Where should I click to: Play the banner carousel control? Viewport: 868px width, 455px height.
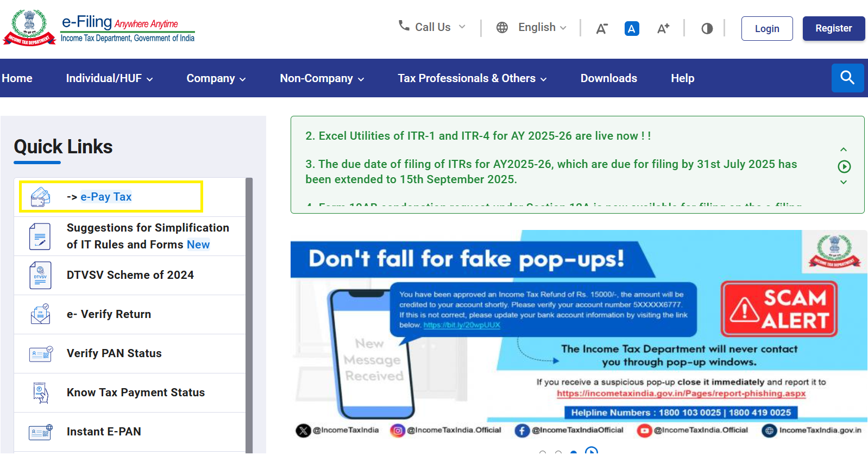point(592,451)
